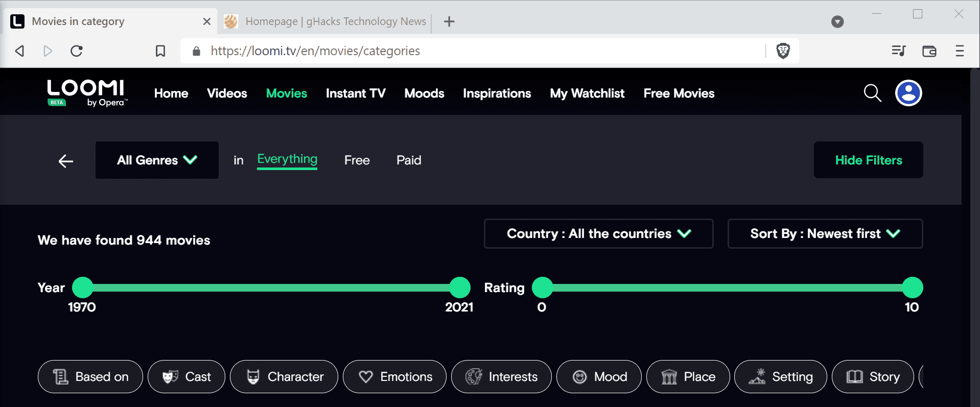The height and width of the screenshot is (407, 980).
Task: Click the padlock site info icon
Action: point(196,51)
